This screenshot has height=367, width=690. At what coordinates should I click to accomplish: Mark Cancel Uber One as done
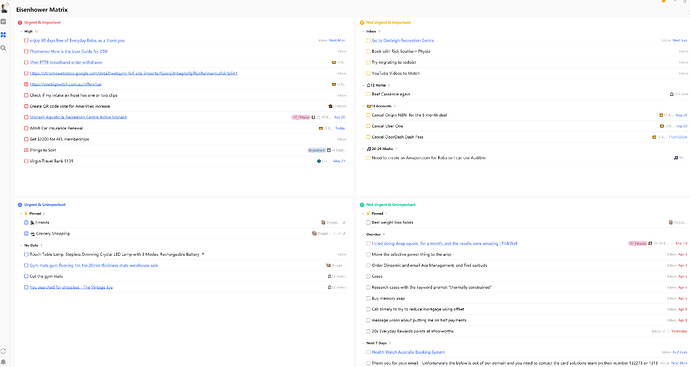368,126
